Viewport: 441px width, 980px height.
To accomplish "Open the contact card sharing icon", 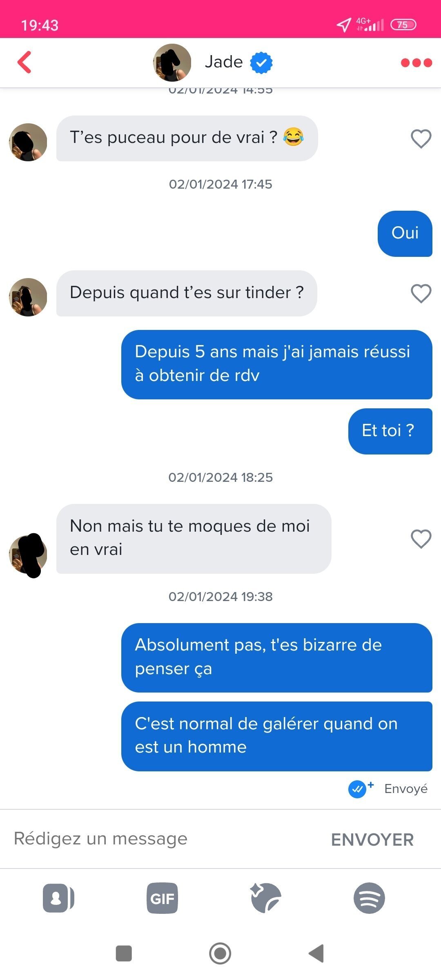I will [x=58, y=898].
